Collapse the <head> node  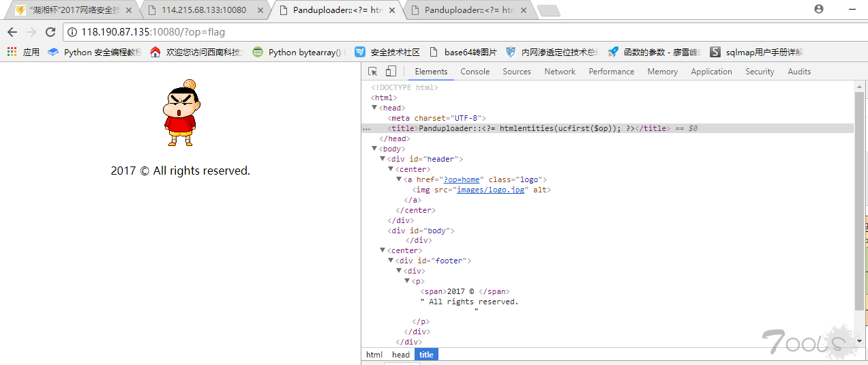coord(374,108)
